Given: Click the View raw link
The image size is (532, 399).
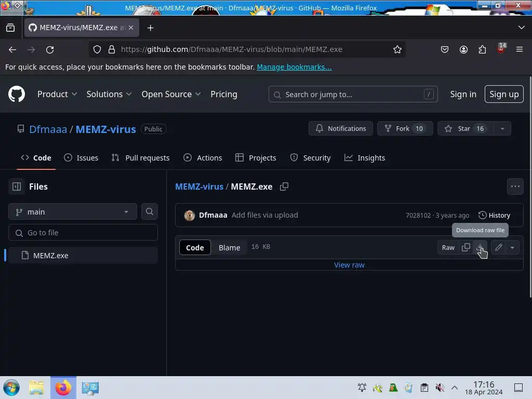Looking at the screenshot, I should tap(349, 264).
